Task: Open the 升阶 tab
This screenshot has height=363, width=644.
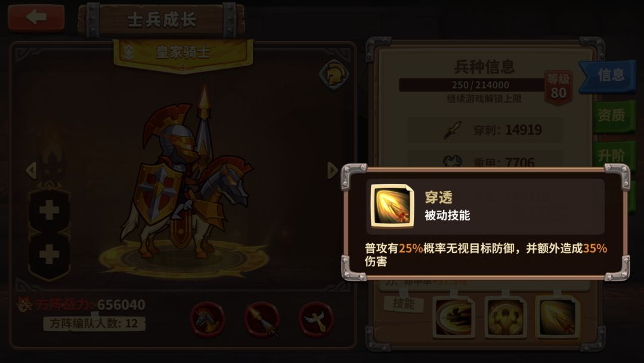Action: 613,156
